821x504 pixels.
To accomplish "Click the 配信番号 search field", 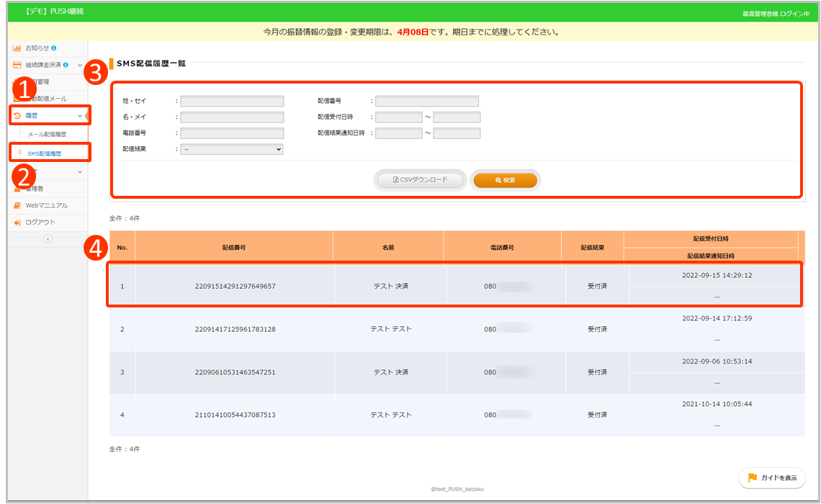I will (x=426, y=102).
